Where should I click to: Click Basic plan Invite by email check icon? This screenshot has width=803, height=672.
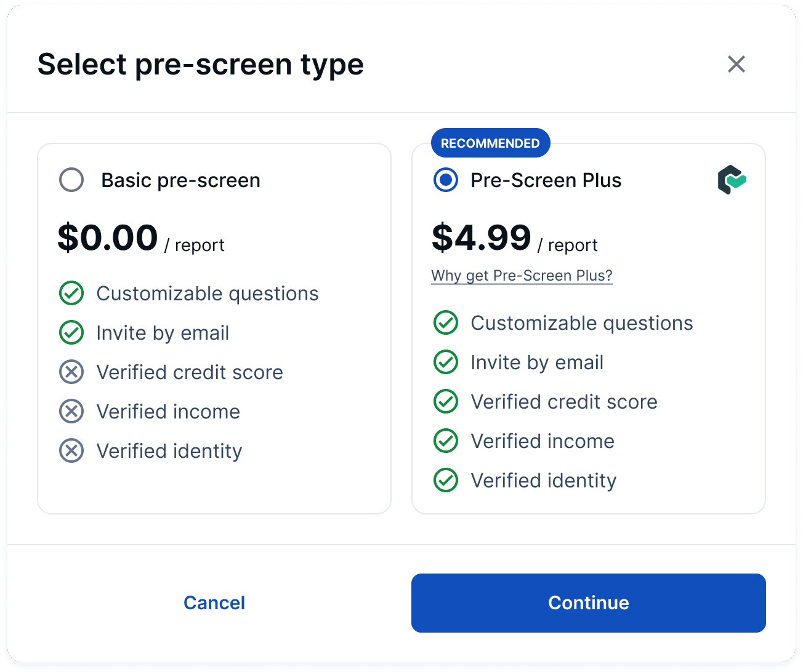(71, 333)
